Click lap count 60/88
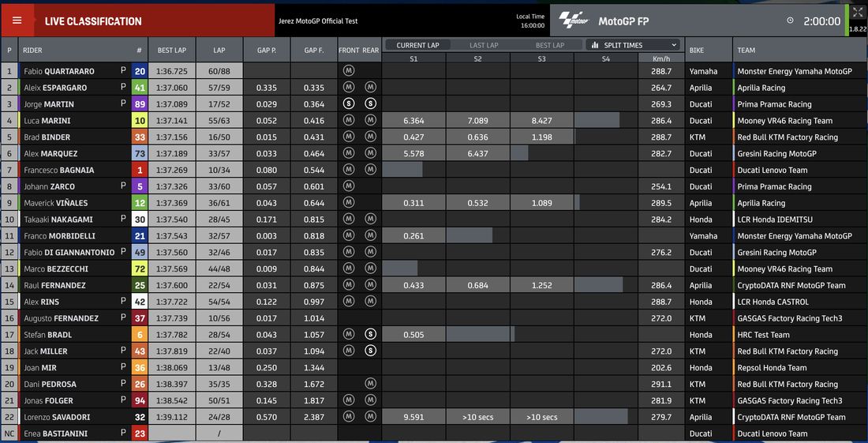868x443 pixels. click(x=219, y=71)
